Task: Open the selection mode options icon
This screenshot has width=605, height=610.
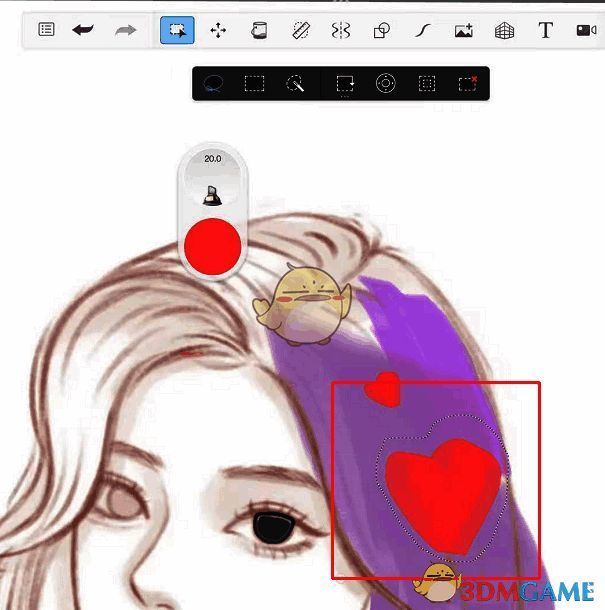Action: point(345,84)
